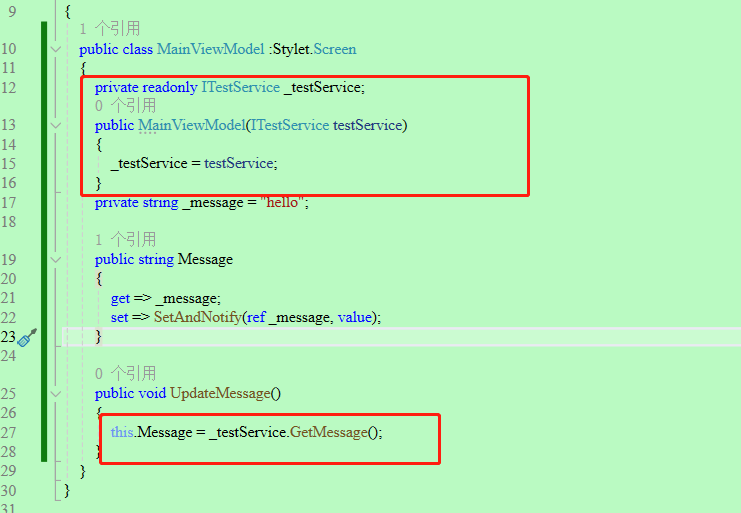Click the UpdateMessage method name
This screenshot has height=513, width=741.
pos(220,393)
